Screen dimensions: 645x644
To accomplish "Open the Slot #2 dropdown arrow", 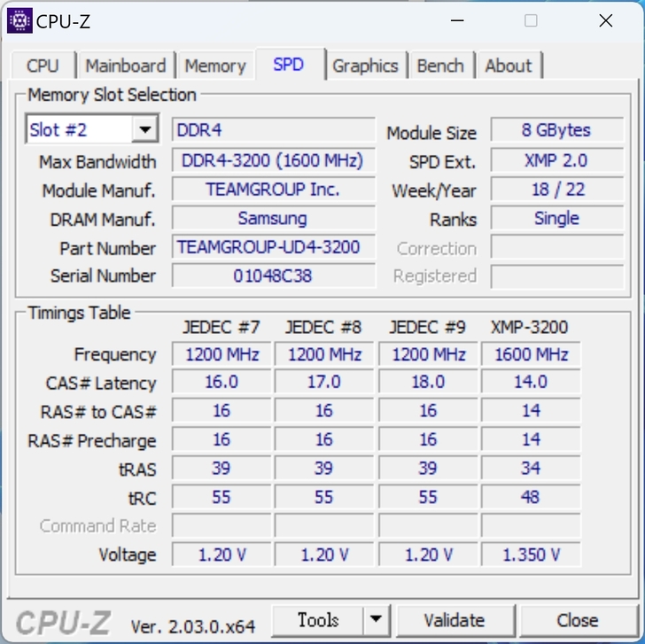I will tap(144, 129).
